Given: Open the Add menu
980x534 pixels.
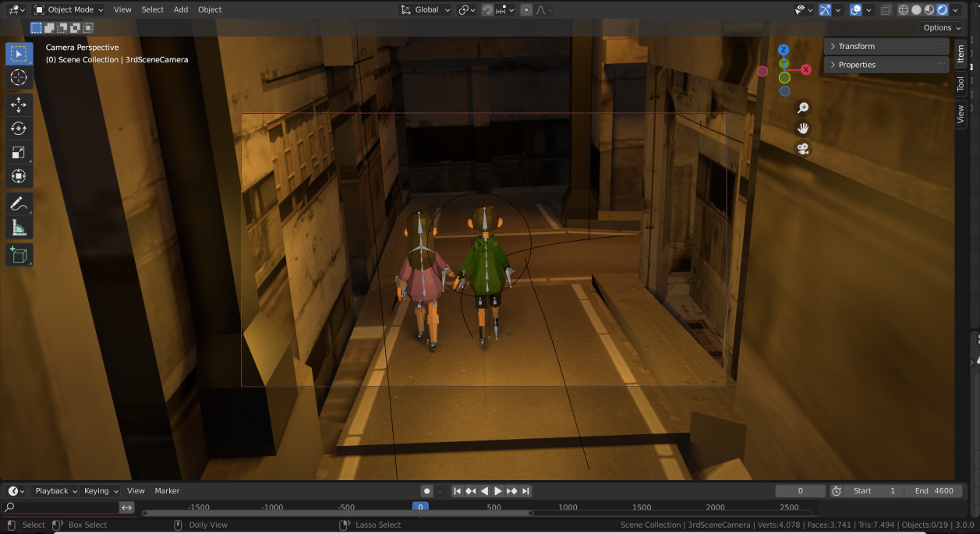Looking at the screenshot, I should pos(181,10).
